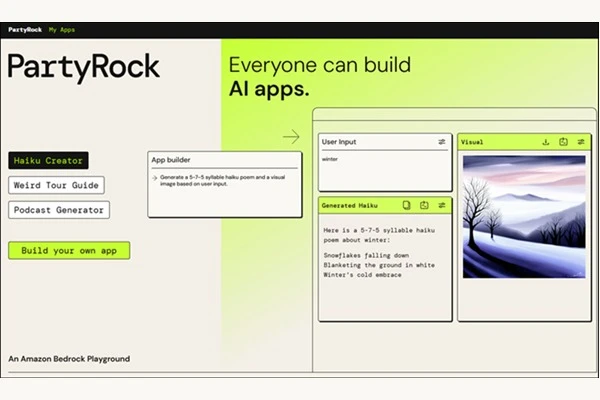This screenshot has width=600, height=400.
Task: Click the 'Generated Haiku' widget title
Action: 349,206
